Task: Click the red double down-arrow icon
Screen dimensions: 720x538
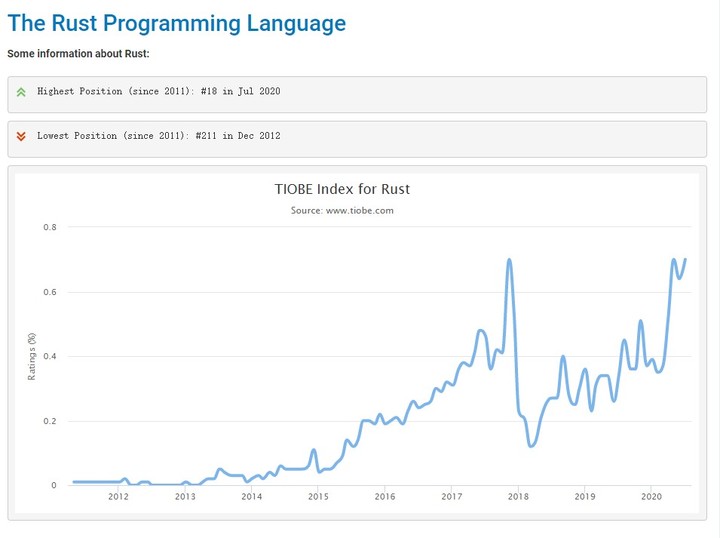Action: (21, 135)
